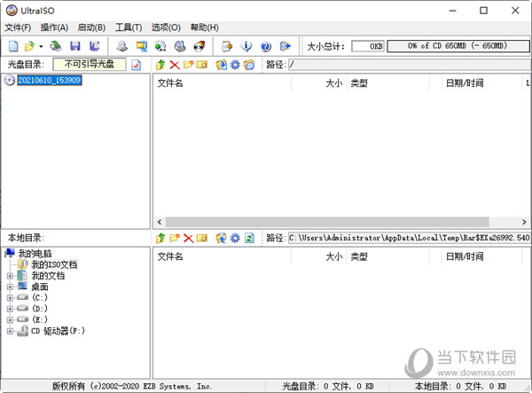Select the CD 驱动器(F:) item
532x393 pixels.
pos(58,331)
